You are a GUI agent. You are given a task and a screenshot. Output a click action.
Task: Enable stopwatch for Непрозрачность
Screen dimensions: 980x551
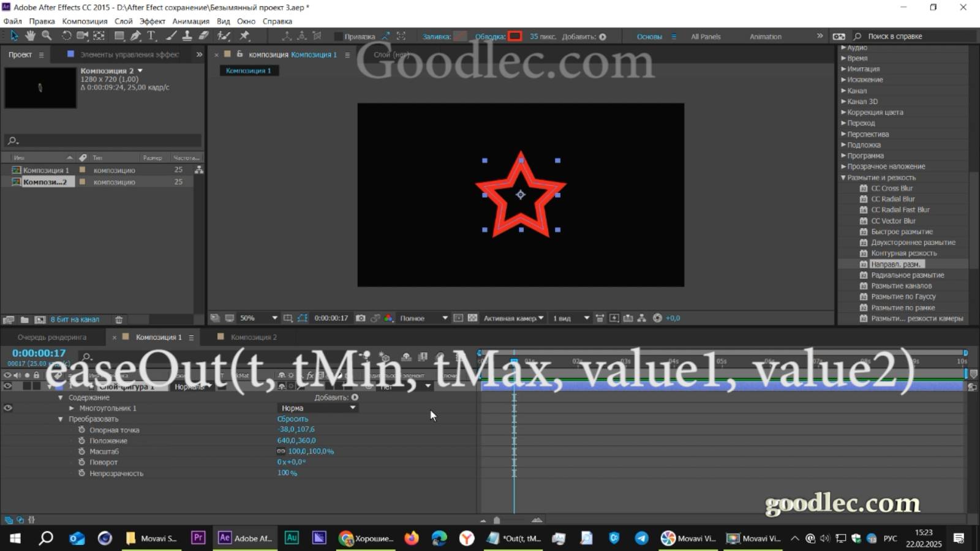[81, 473]
